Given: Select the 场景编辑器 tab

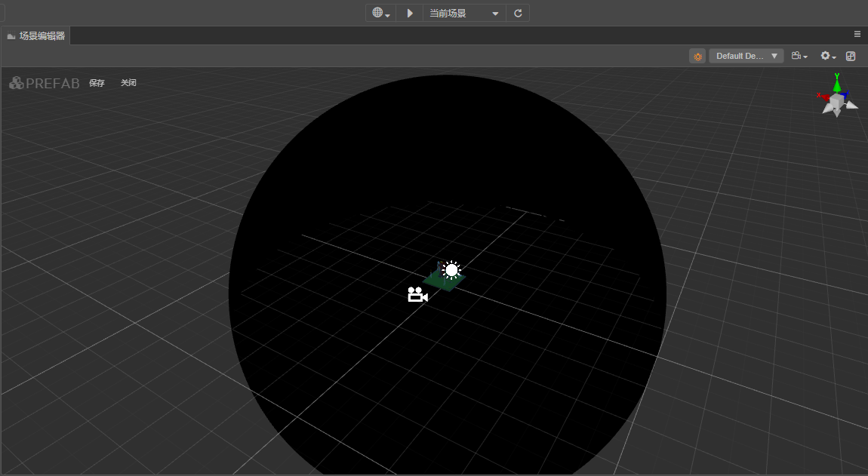Looking at the screenshot, I should tap(36, 36).
